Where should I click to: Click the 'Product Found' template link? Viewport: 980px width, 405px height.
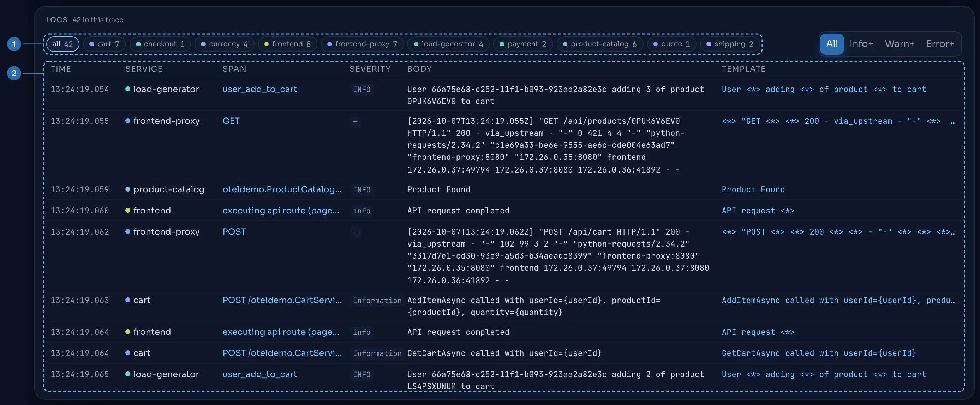[753, 189]
